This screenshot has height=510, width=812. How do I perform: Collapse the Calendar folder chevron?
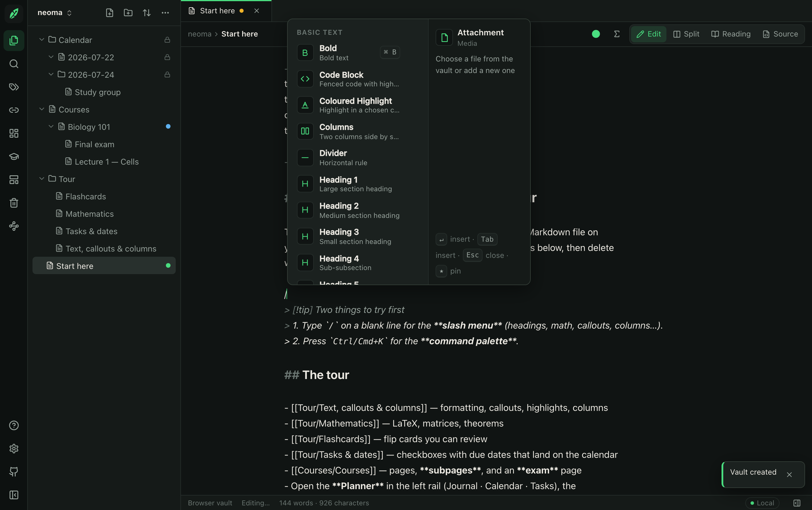point(42,40)
